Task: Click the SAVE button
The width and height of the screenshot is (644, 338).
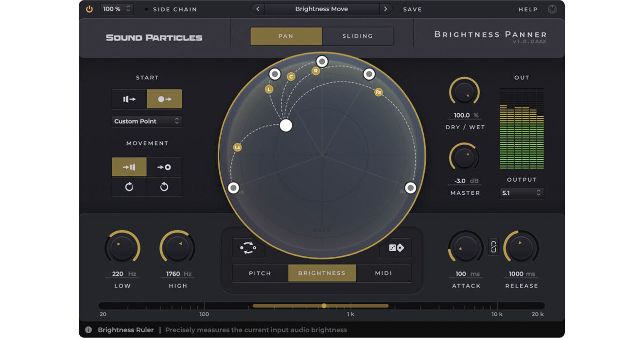Action: coord(412,9)
